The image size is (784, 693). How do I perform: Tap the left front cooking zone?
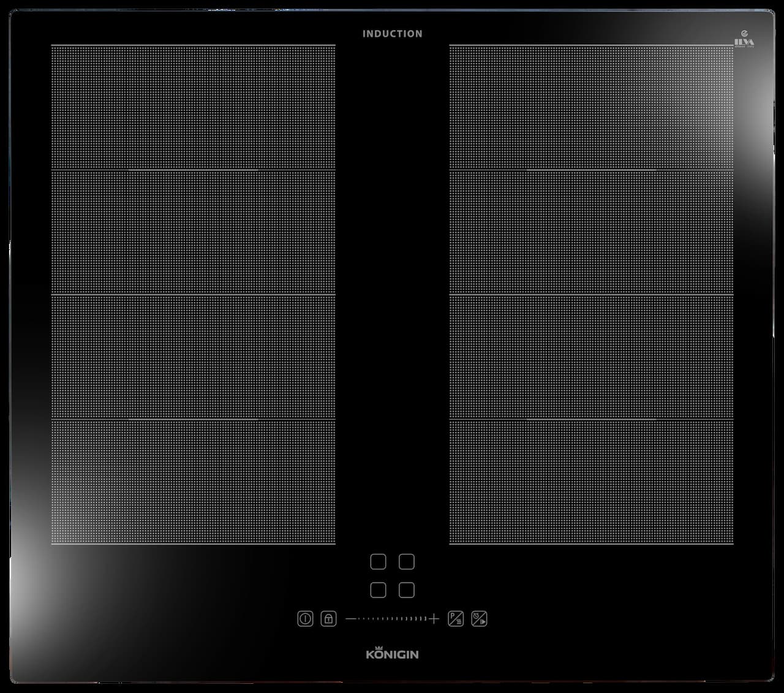193,481
